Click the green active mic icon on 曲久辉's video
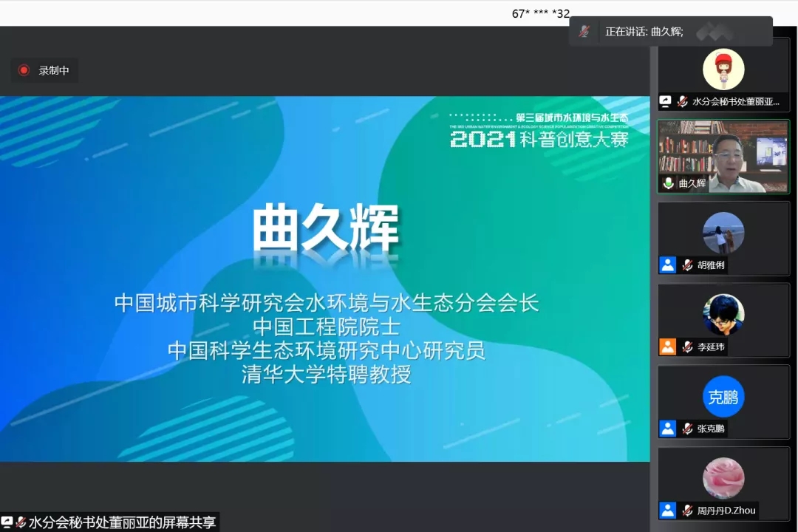 pyautogui.click(x=668, y=183)
